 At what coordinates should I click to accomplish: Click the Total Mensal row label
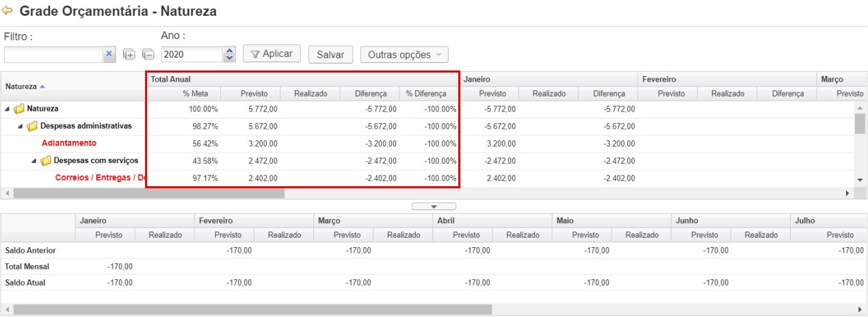coord(27,266)
